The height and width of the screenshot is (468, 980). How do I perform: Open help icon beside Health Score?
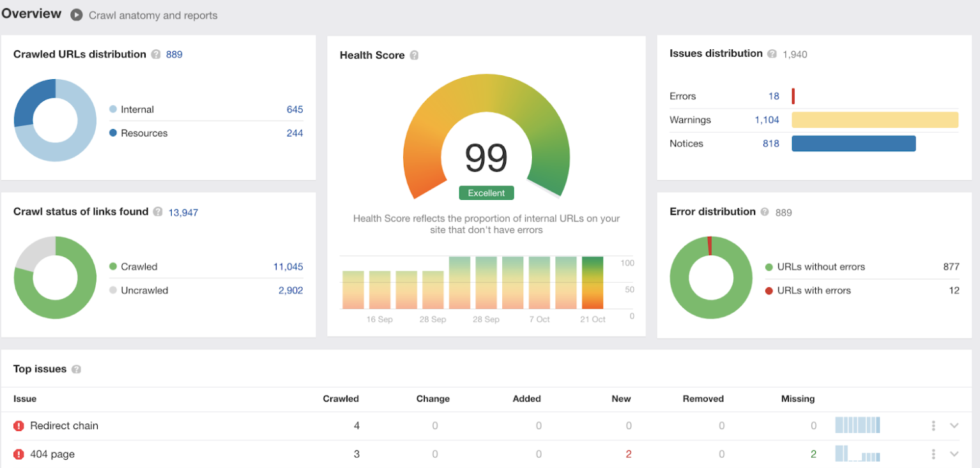414,56
